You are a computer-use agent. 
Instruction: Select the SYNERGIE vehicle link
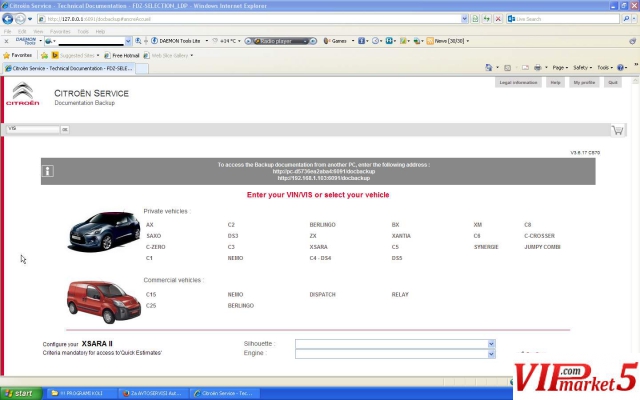point(486,247)
